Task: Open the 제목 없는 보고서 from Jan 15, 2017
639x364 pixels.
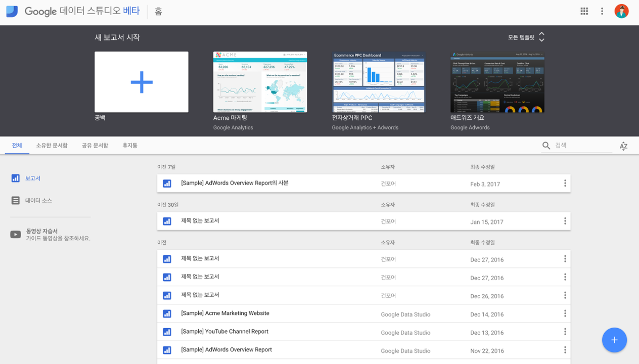Action: coord(200,221)
